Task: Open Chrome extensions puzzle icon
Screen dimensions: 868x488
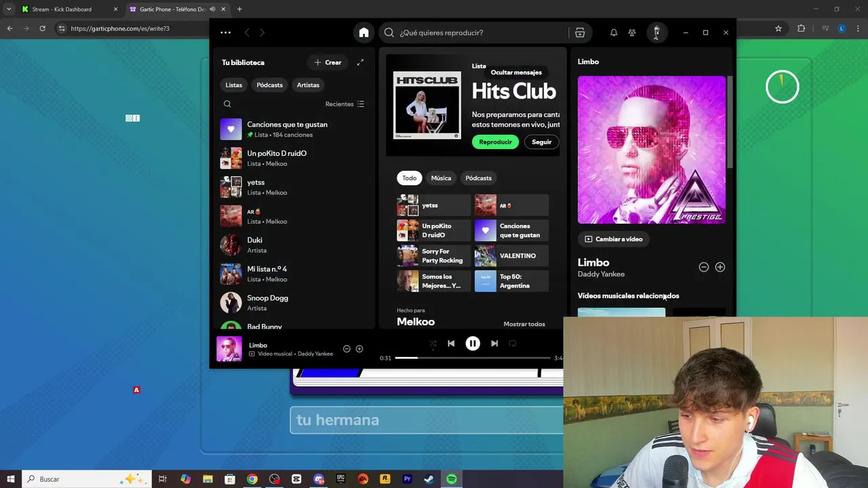Action: tap(802, 28)
